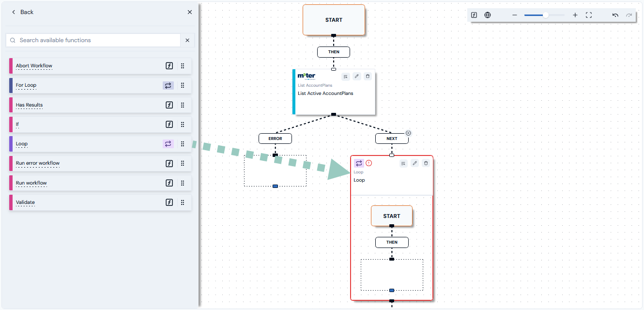Screen dimensions: 644x310
Task: Delete the List AccountPlans node
Action: point(368,76)
